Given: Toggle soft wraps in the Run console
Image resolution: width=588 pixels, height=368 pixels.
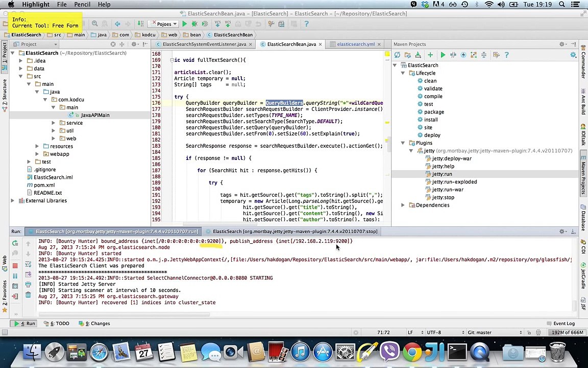Looking at the screenshot, I should (x=28, y=264).
